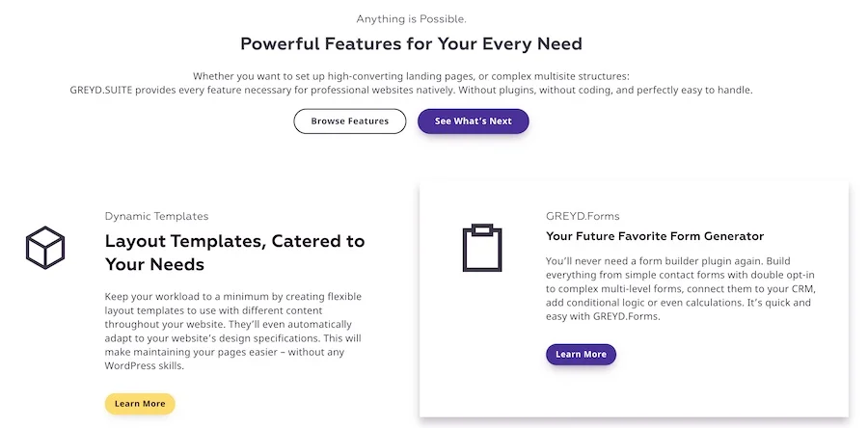
Task: Click the clipboard icon for GREYD.Forms
Action: pyautogui.click(x=482, y=248)
